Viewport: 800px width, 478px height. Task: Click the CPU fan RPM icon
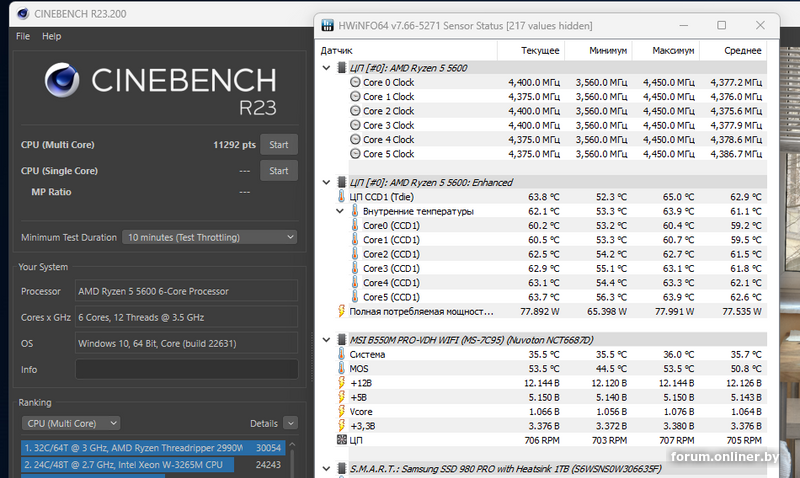341,438
